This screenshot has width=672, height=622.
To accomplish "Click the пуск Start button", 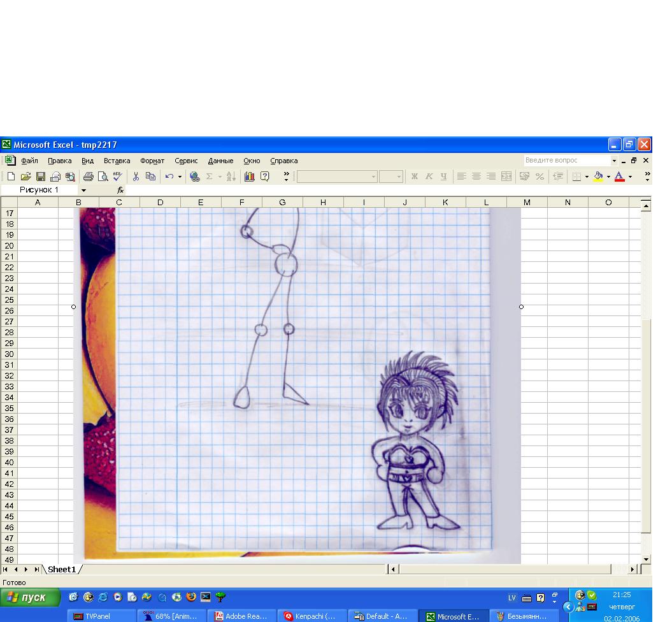I will [x=31, y=598].
